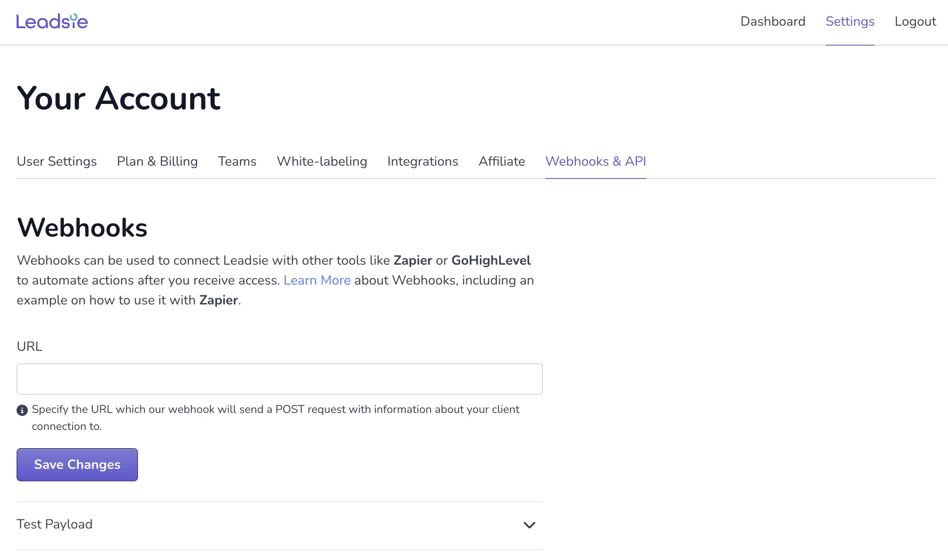Go to Dashboard in top navigation
948x560 pixels.
pos(773,22)
